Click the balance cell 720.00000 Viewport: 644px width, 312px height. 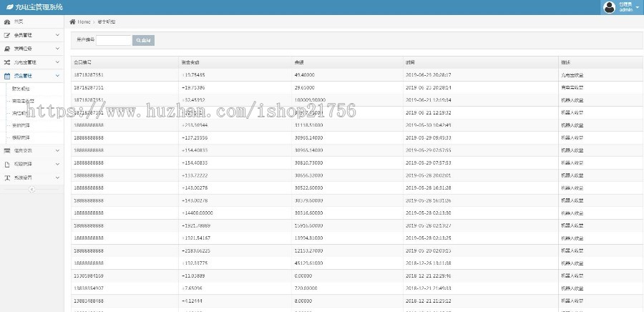pos(306,288)
